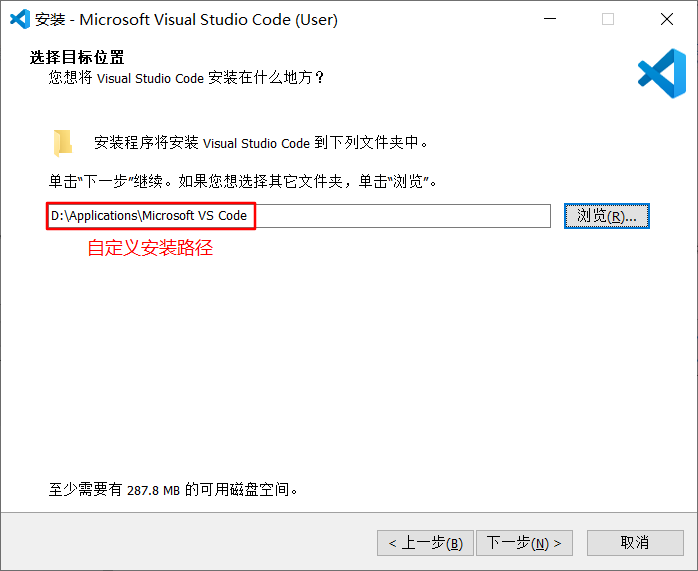
Task: Continue with 下一步(N) button
Action: (x=524, y=543)
